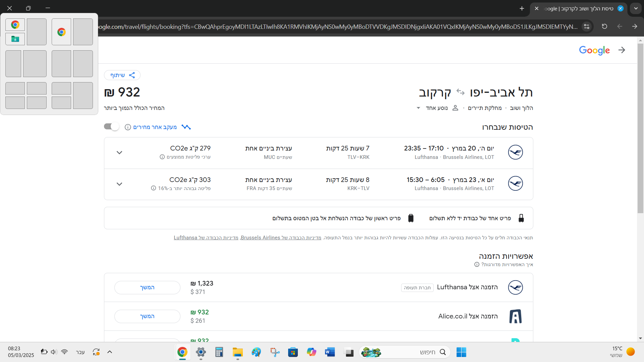Open Snipping Tool from the taskbar

(275, 352)
